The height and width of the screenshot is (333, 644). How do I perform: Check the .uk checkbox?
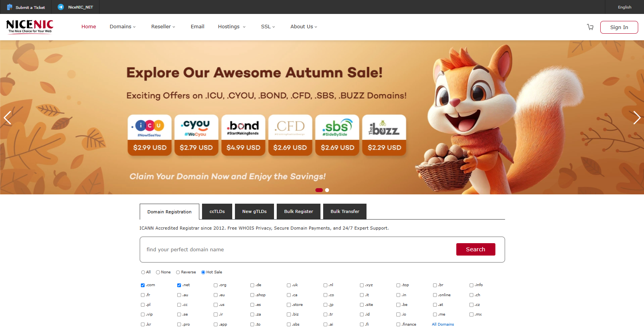pos(289,285)
